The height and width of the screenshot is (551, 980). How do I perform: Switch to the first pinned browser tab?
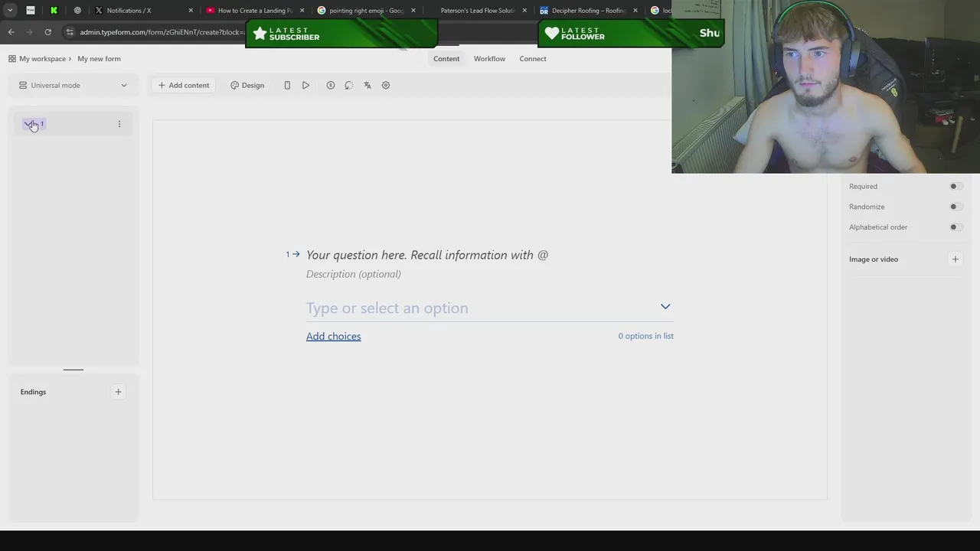click(31, 11)
